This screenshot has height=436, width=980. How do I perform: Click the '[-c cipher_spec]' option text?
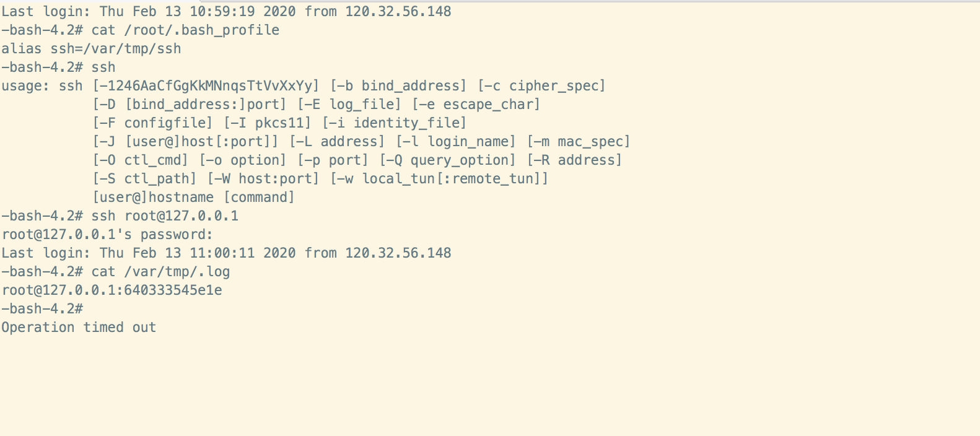[541, 86]
